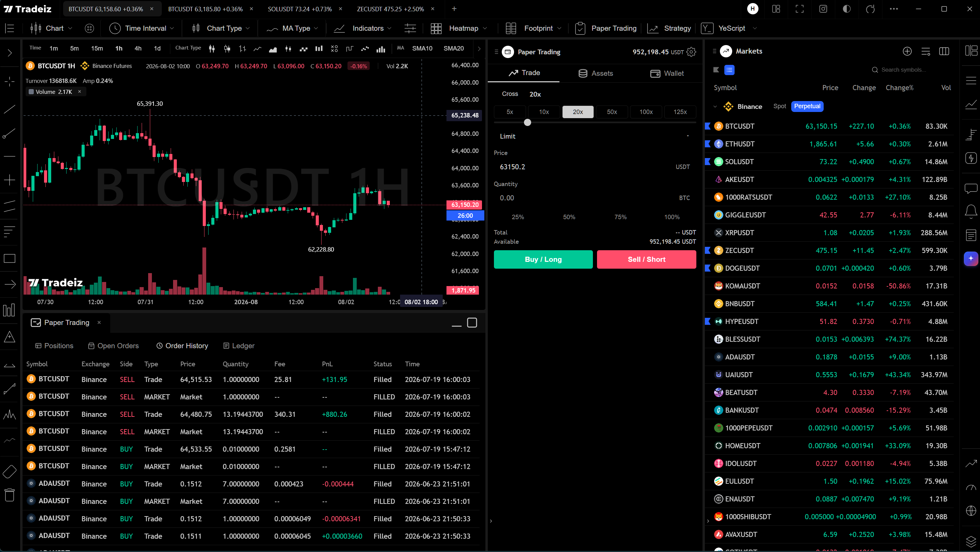The width and height of the screenshot is (980, 552).
Task: Switch Markets to Perpetual
Action: (807, 106)
